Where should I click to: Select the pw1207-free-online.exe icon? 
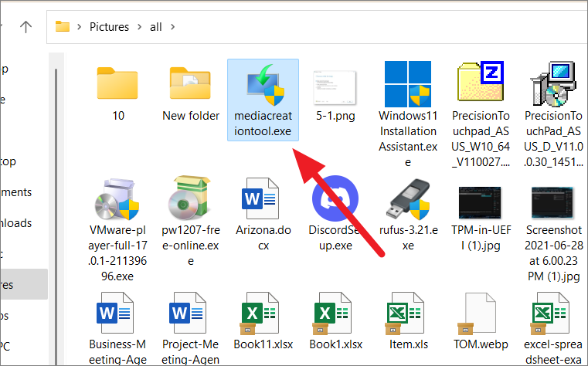(189, 198)
